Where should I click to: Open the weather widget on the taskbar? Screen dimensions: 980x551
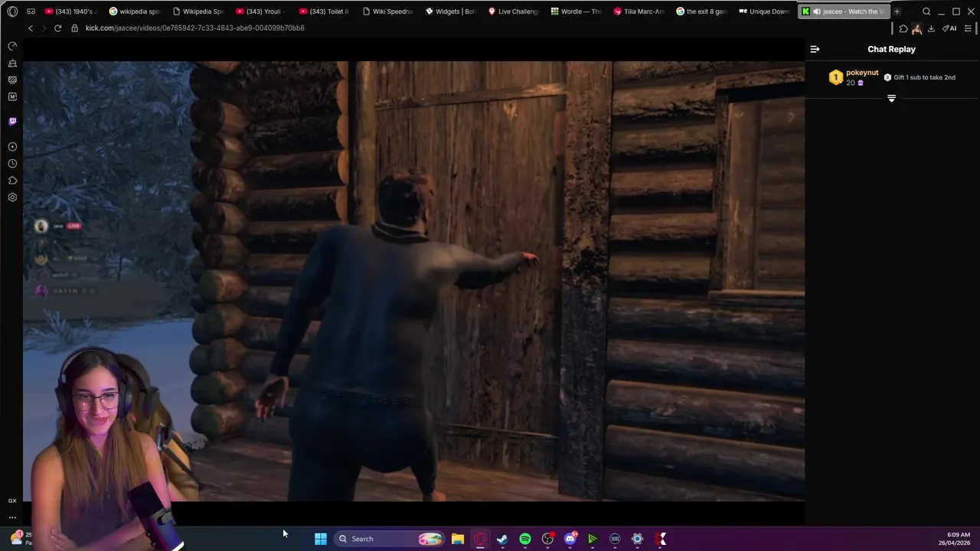point(21,539)
